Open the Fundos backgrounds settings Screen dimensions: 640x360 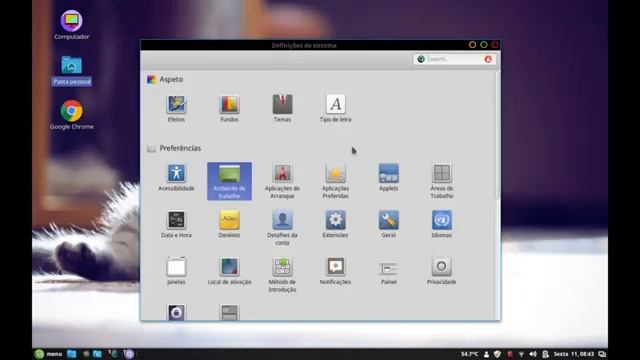click(229, 109)
